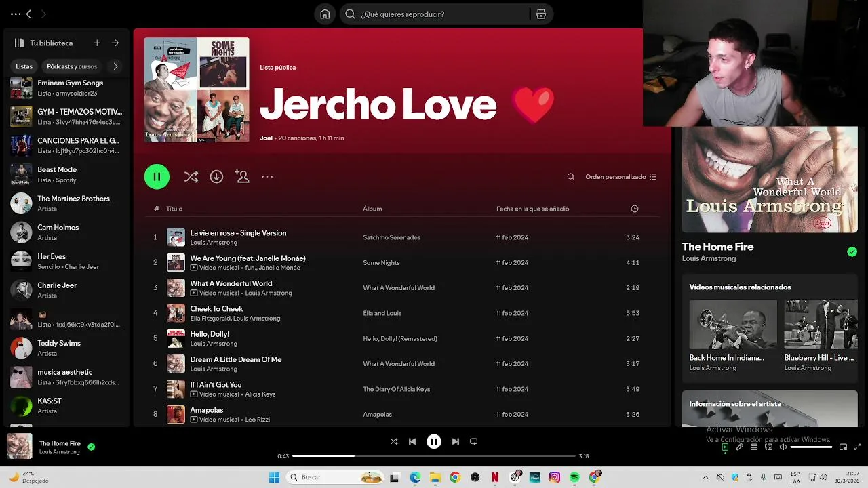Play La vie en rose - Single Version

pyautogui.click(x=238, y=233)
